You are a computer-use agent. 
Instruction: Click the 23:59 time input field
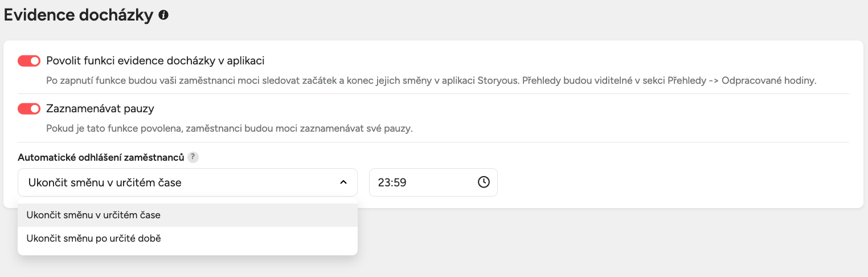pos(421,182)
